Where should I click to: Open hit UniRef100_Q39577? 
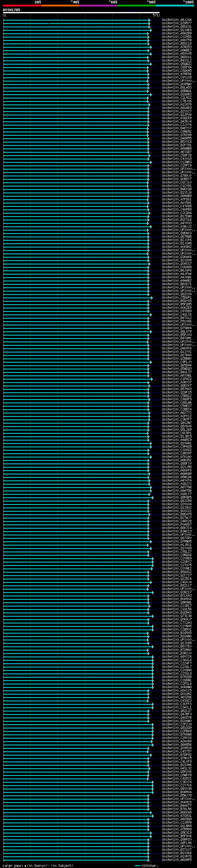click(x=176, y=23)
